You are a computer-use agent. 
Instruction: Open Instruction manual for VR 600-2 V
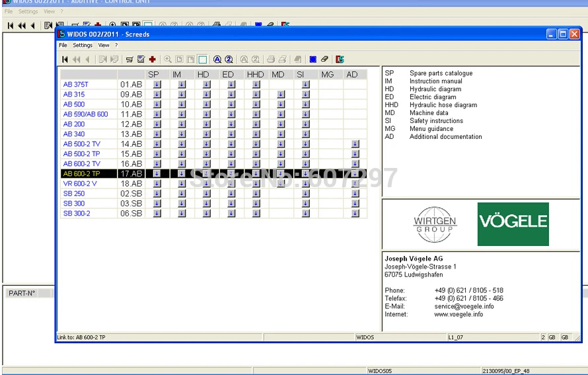(182, 184)
